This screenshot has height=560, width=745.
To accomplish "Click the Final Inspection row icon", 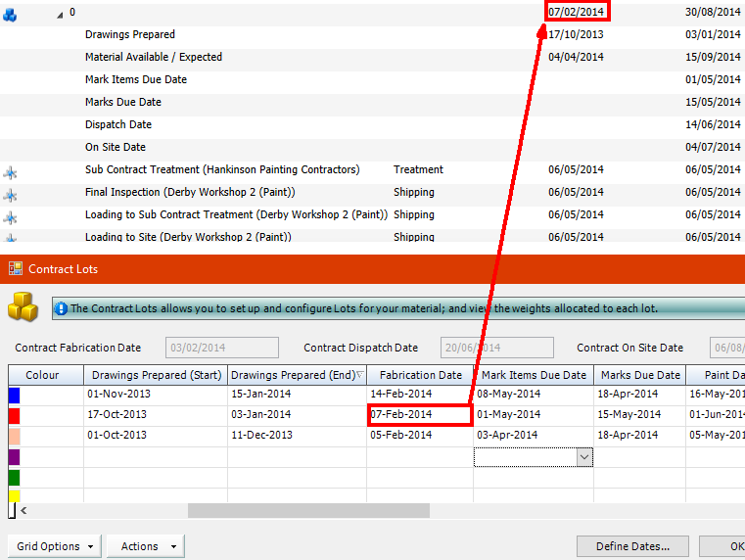I will pos(11,194).
